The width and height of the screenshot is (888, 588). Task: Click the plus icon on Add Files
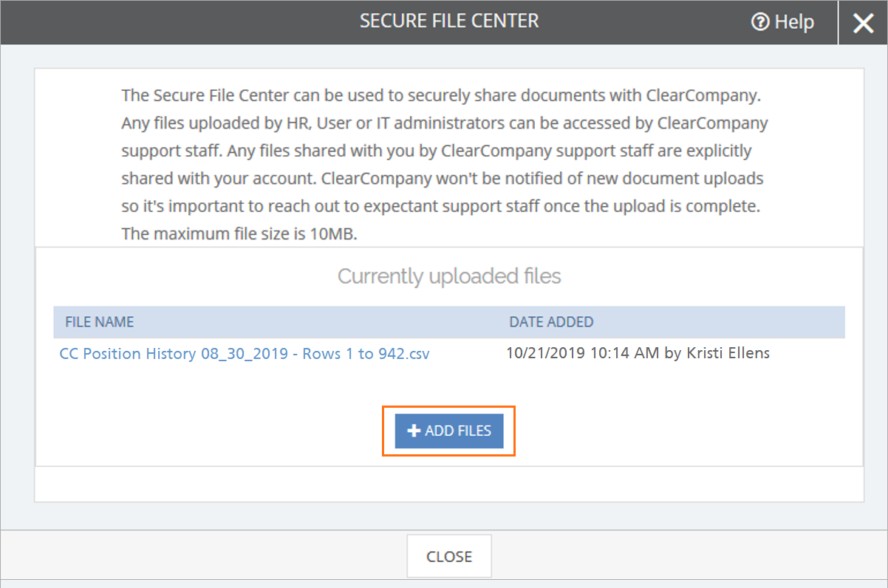click(414, 431)
